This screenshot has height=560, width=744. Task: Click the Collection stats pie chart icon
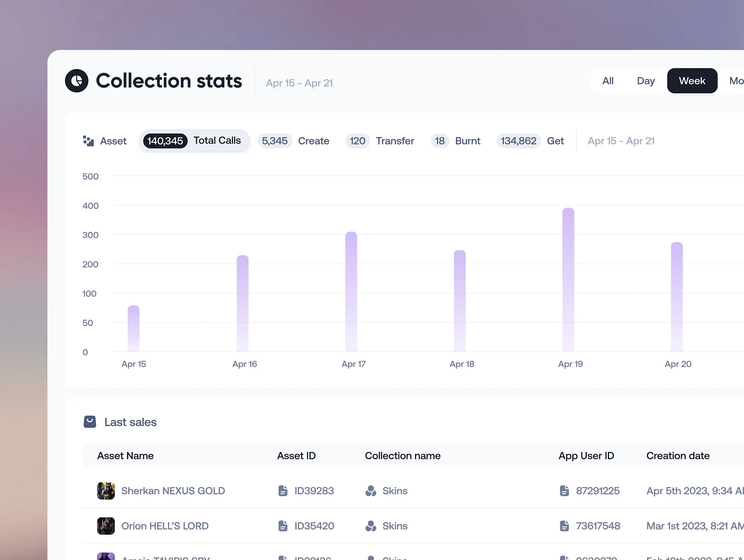coord(76,81)
